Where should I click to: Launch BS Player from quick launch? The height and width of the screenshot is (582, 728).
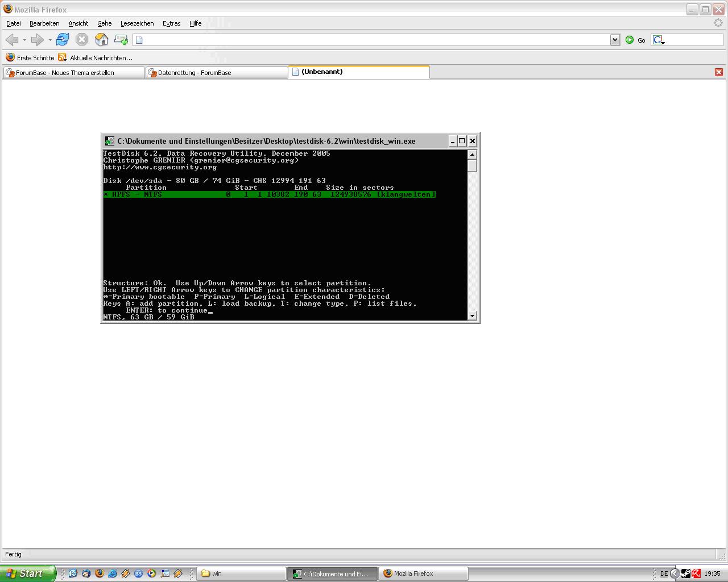click(x=139, y=573)
